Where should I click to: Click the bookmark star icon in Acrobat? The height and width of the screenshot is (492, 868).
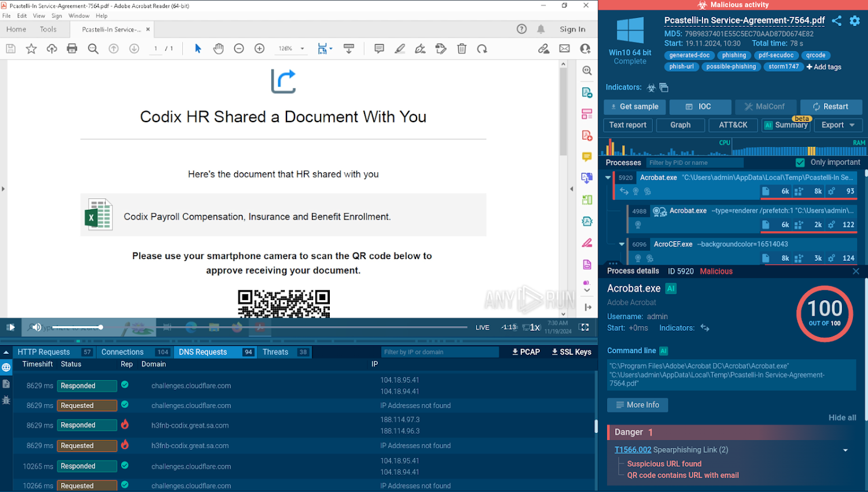(31, 49)
